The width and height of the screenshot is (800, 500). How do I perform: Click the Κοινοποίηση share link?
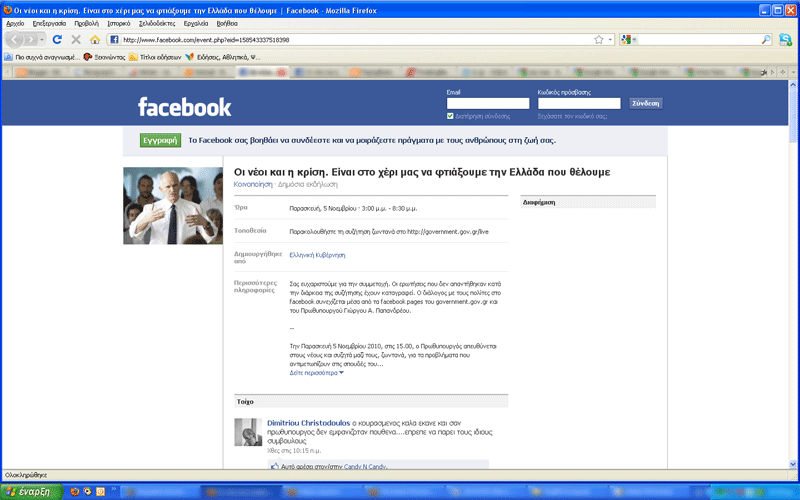pos(253,184)
